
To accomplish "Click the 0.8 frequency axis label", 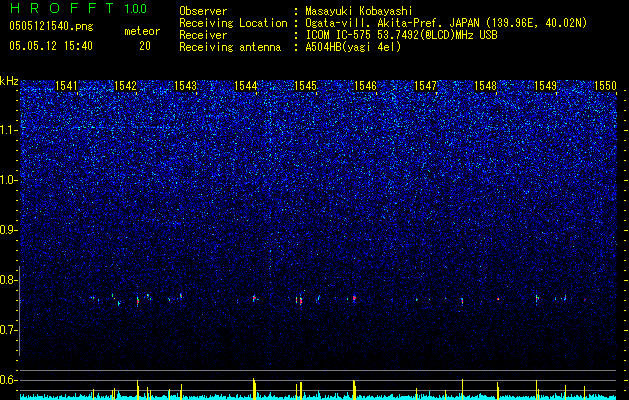I will [9, 280].
